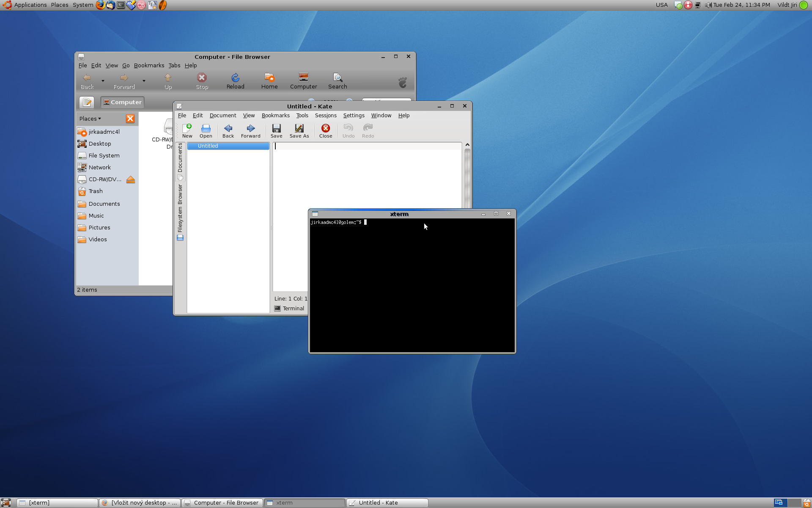Viewport: 812px width, 508px height.
Task: Click the Undo icon in Kate toolbar
Action: (x=348, y=131)
